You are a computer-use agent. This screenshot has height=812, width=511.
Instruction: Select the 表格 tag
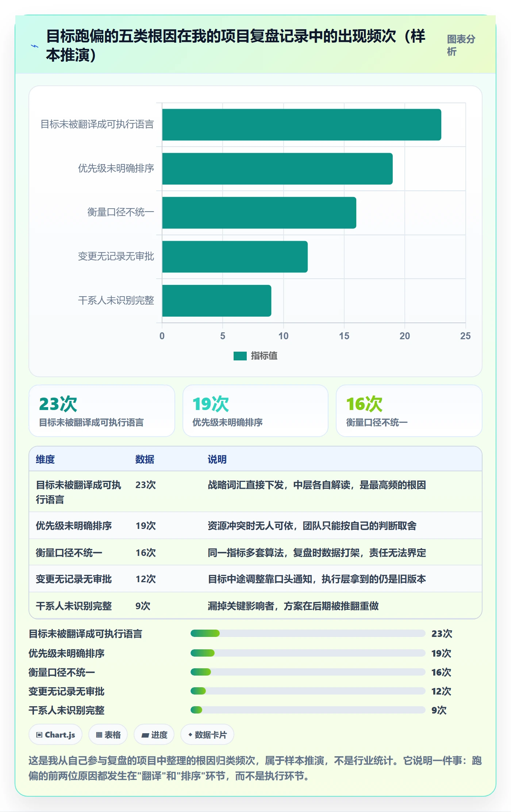108,735
